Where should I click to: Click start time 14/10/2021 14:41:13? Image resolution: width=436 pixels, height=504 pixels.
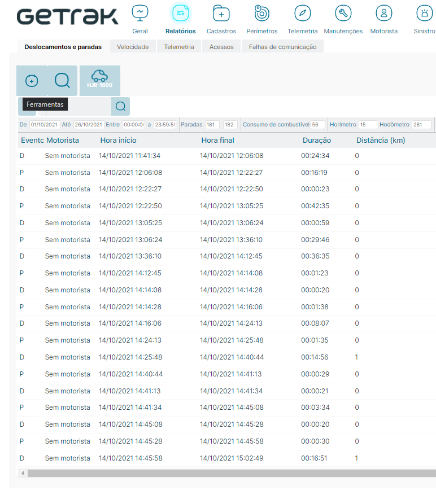[129, 391]
